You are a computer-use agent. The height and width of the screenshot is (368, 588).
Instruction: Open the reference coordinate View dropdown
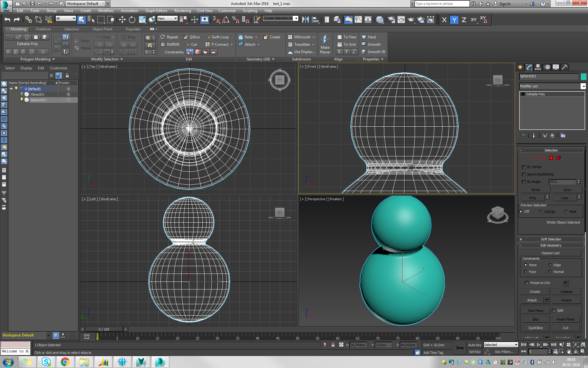point(167,18)
